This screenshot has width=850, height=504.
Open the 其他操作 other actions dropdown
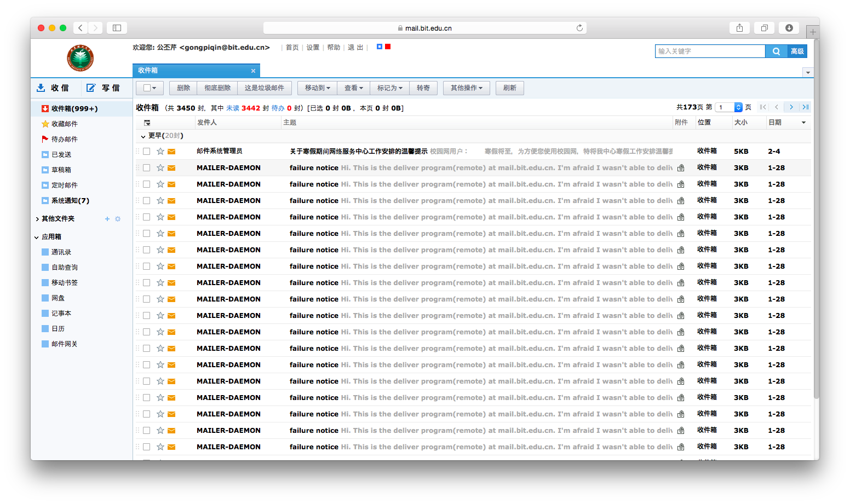click(467, 88)
